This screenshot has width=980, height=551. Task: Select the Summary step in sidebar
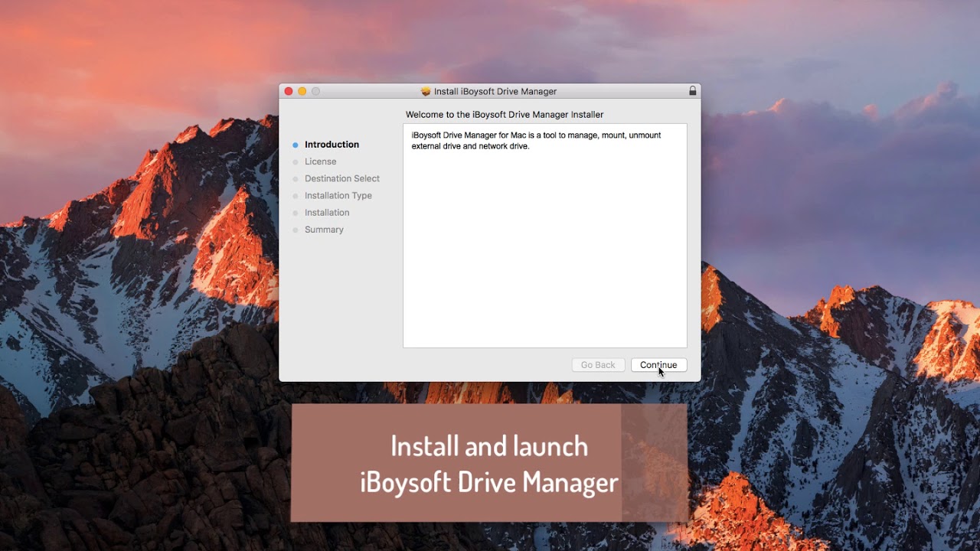coord(324,230)
